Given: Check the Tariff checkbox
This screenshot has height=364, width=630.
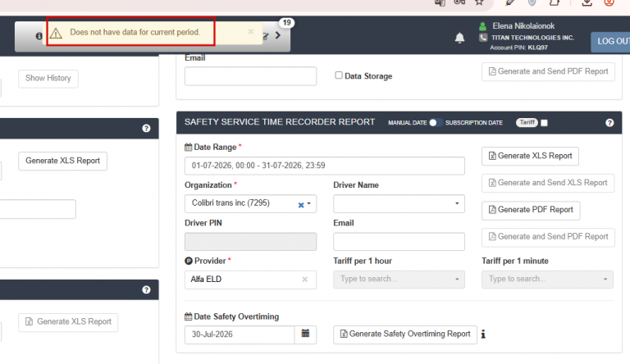Looking at the screenshot, I should 544,123.
